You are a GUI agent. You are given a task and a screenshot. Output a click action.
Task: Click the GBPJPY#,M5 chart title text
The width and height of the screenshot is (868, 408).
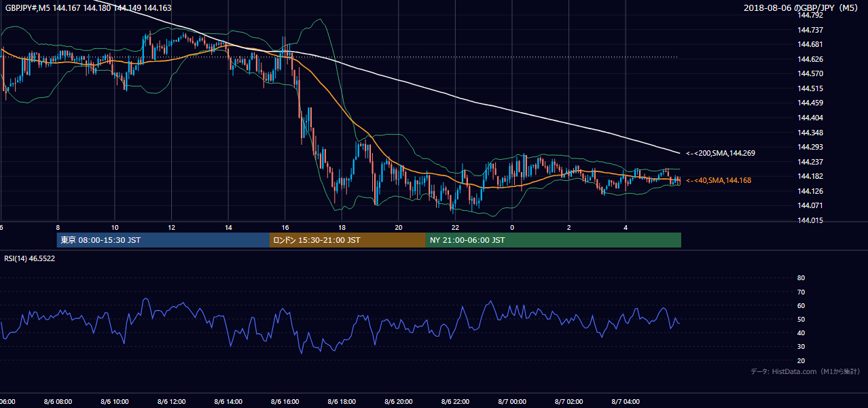88,8
